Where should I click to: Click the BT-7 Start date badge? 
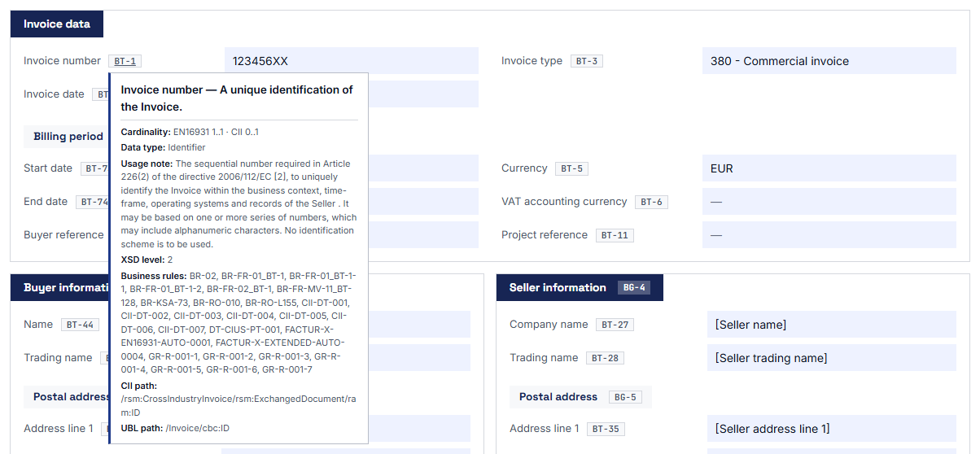tap(94, 169)
